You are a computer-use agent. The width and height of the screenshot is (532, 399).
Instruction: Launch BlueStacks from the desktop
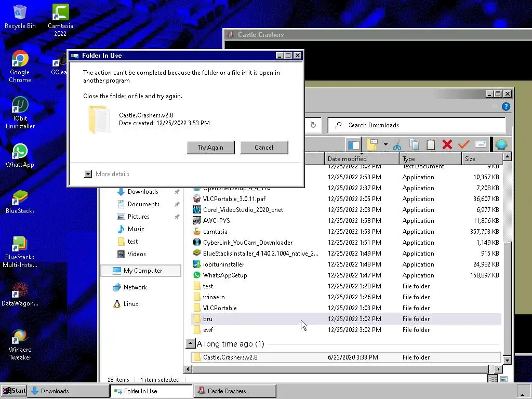point(20,202)
